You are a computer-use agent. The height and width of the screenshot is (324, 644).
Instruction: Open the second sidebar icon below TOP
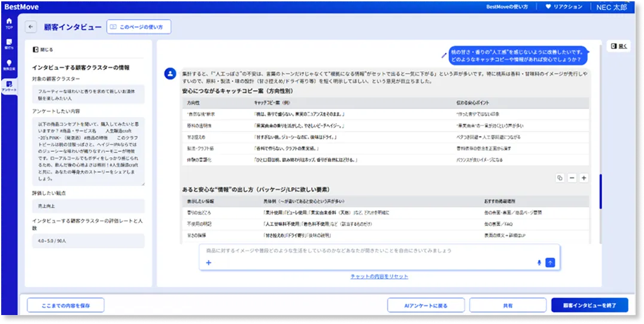click(x=9, y=44)
